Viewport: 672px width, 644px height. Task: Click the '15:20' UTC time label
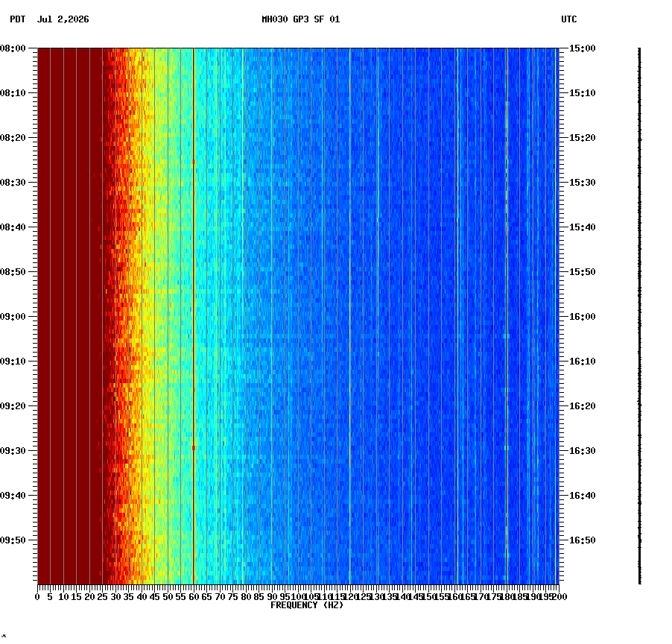point(583,138)
